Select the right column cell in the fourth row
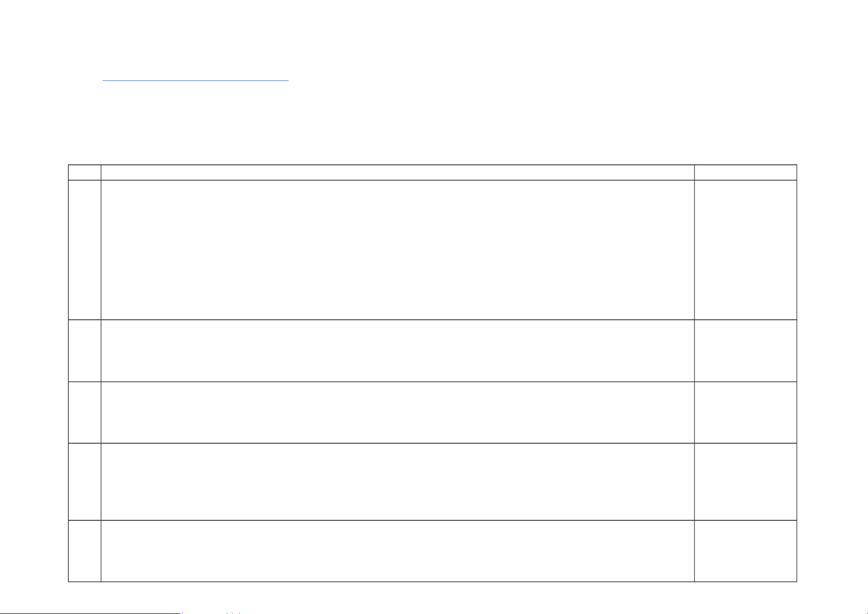 coord(745,412)
